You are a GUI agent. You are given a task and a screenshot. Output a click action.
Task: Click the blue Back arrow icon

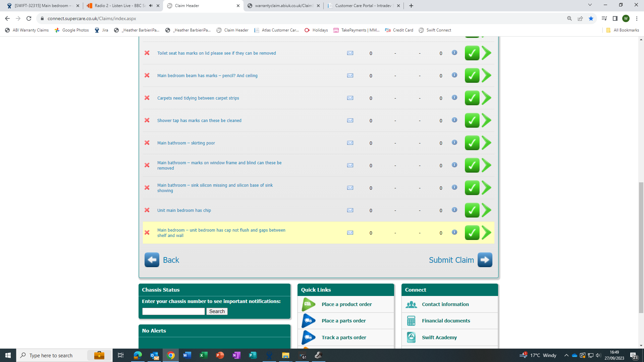click(152, 260)
